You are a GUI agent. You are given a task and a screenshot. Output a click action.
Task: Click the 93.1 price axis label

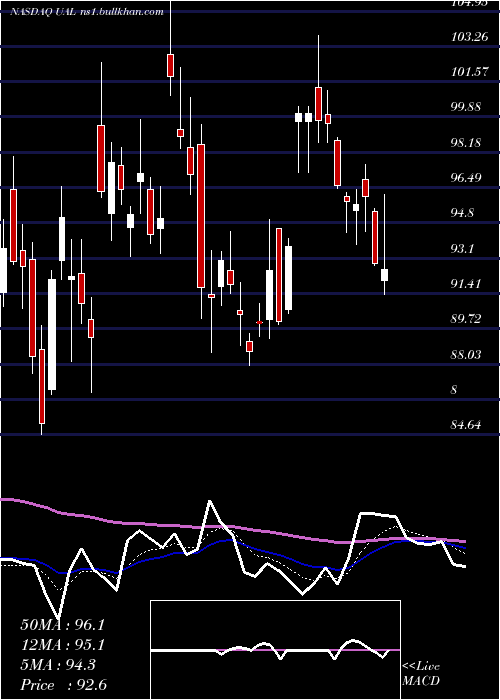(463, 248)
